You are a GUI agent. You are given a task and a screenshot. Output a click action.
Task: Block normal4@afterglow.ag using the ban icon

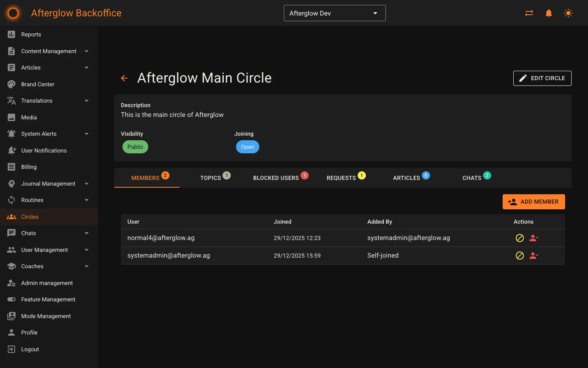click(x=519, y=238)
